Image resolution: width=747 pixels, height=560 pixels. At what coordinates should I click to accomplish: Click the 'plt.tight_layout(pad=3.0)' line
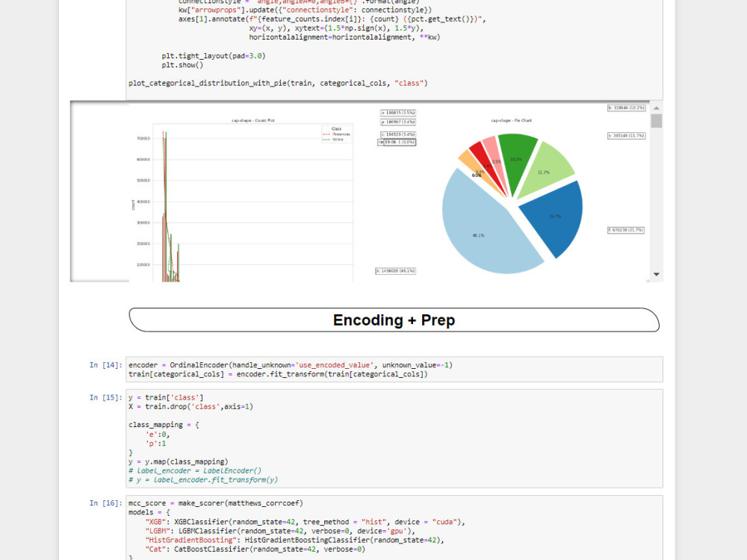point(214,56)
